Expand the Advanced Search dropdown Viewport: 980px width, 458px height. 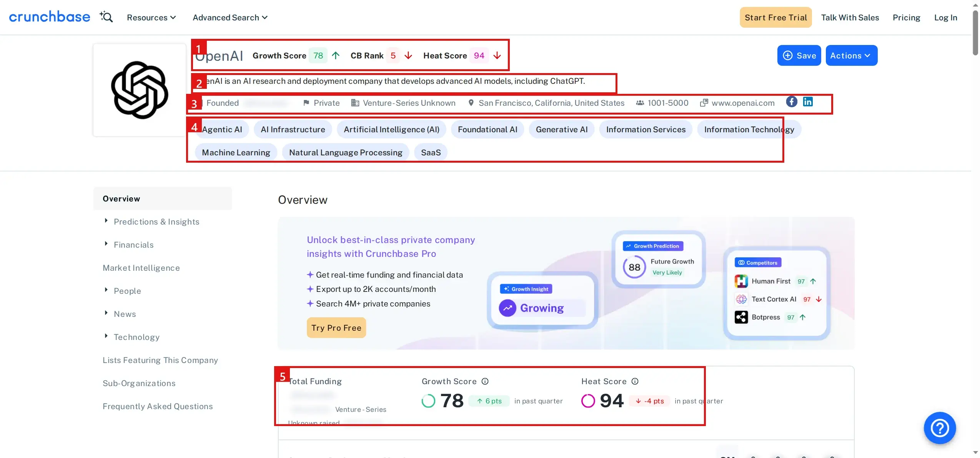230,18
